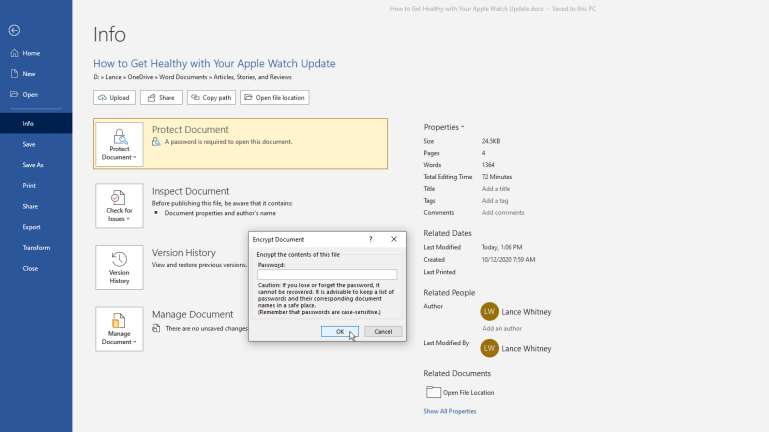This screenshot has height=432, width=769.
Task: Open the Check for Issues dropdown
Action: [119, 206]
